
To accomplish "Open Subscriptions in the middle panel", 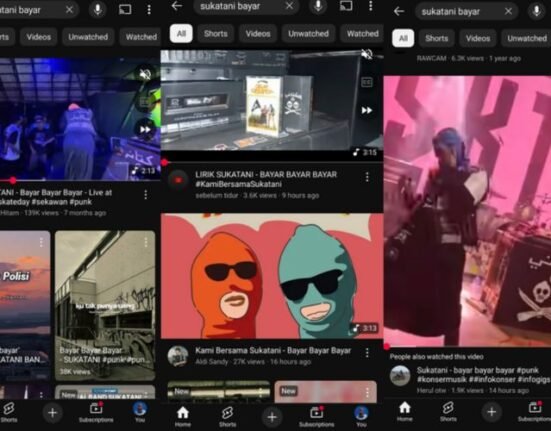I will pos(316,417).
